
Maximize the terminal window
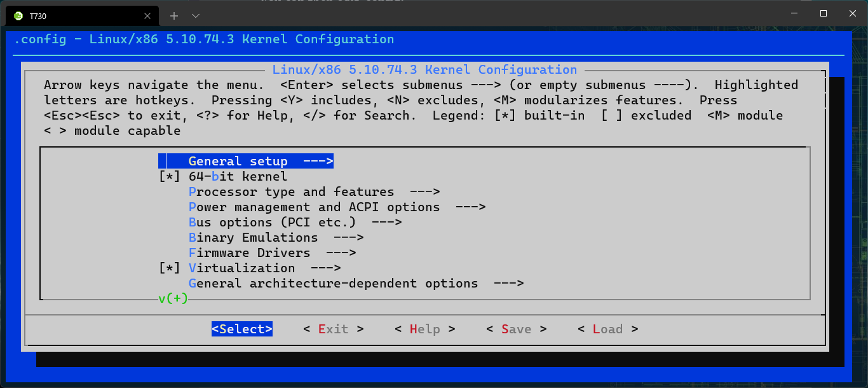[823, 13]
